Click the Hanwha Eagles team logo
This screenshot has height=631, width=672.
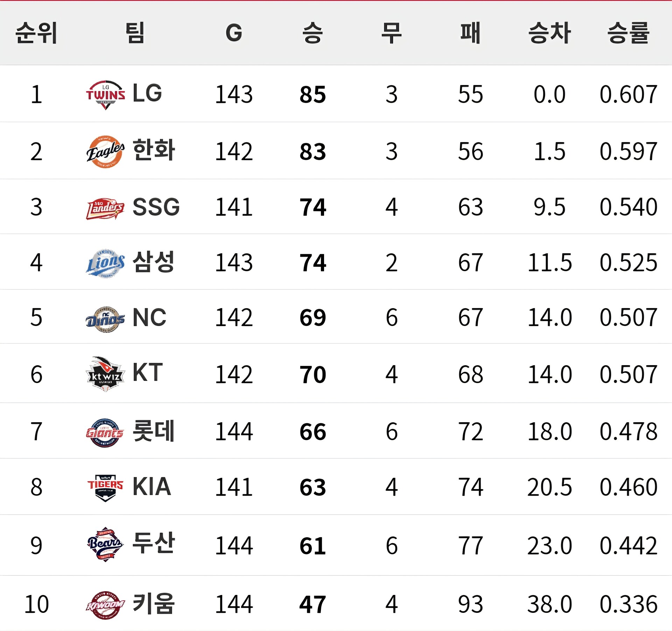105,151
